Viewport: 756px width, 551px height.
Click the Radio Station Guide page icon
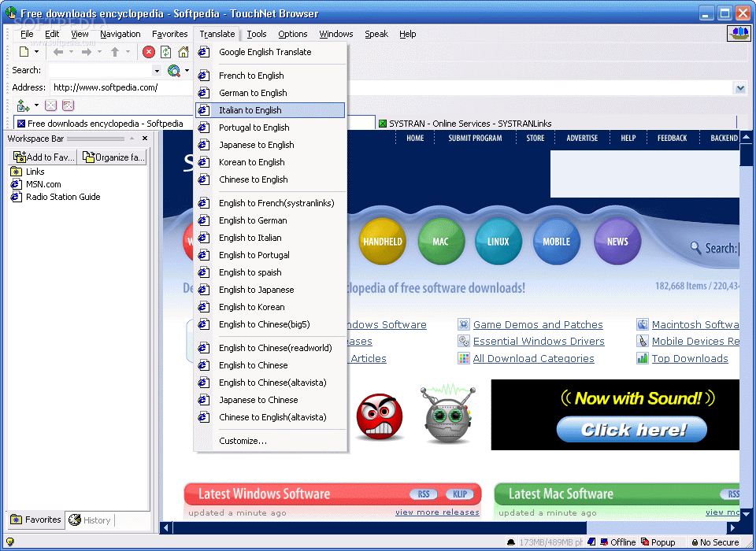click(x=16, y=197)
